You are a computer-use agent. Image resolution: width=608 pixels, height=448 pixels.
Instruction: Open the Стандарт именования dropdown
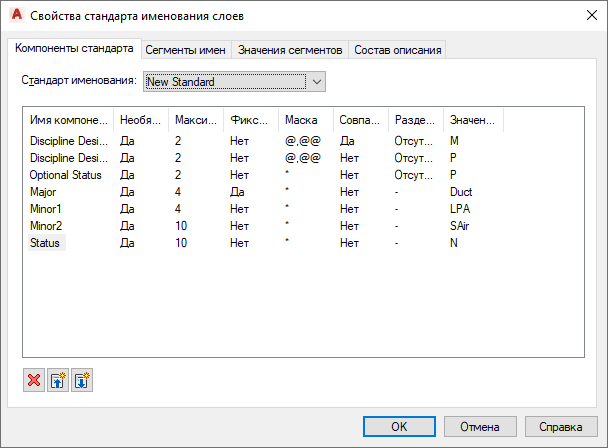234,81
